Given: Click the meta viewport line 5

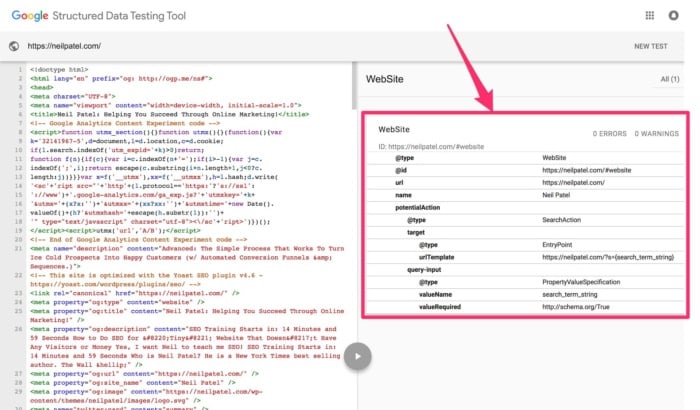Looking at the screenshot, I should [166, 105].
